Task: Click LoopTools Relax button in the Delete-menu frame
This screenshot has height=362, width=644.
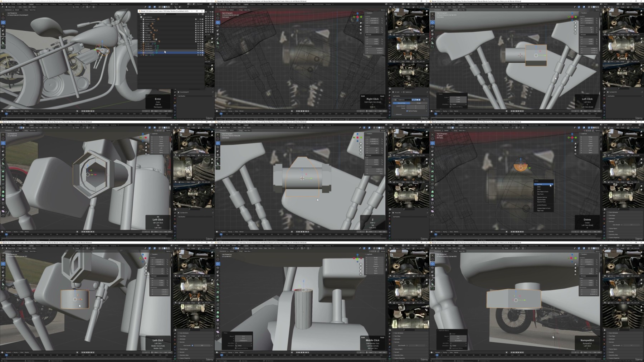Action: click(x=590, y=150)
